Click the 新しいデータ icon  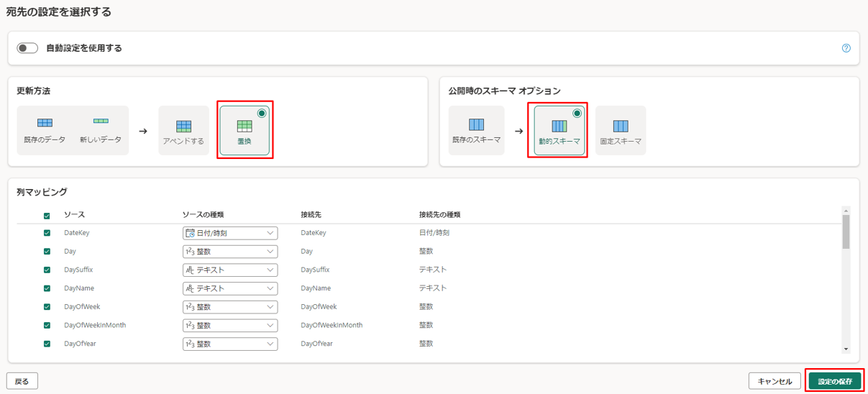click(101, 122)
